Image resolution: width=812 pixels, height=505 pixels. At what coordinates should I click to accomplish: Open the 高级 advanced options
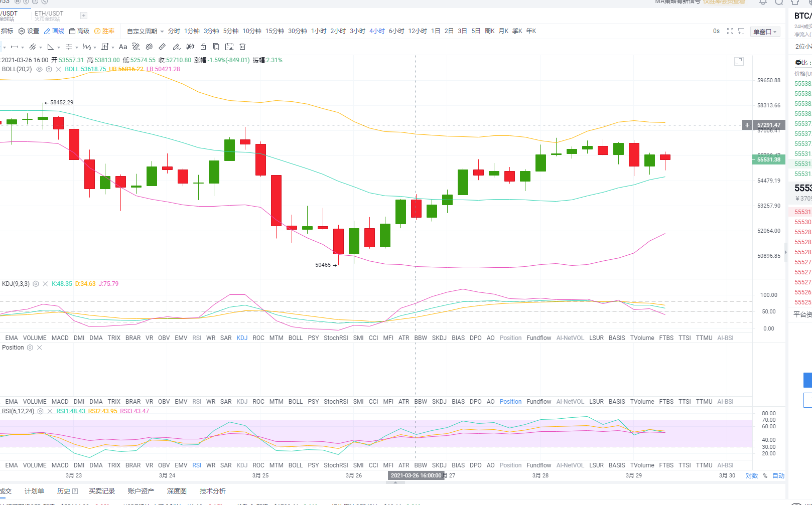(79, 31)
